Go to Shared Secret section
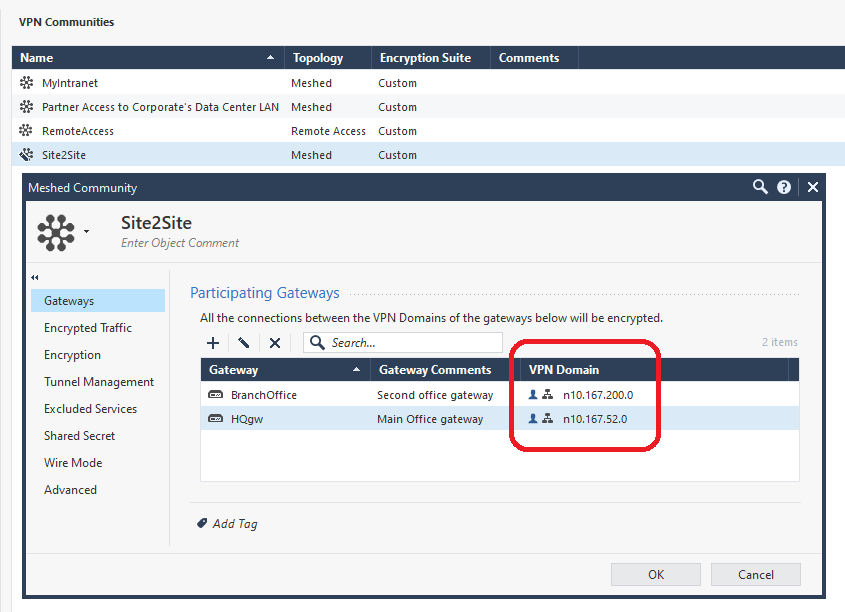This screenshot has width=845, height=612. [79, 436]
